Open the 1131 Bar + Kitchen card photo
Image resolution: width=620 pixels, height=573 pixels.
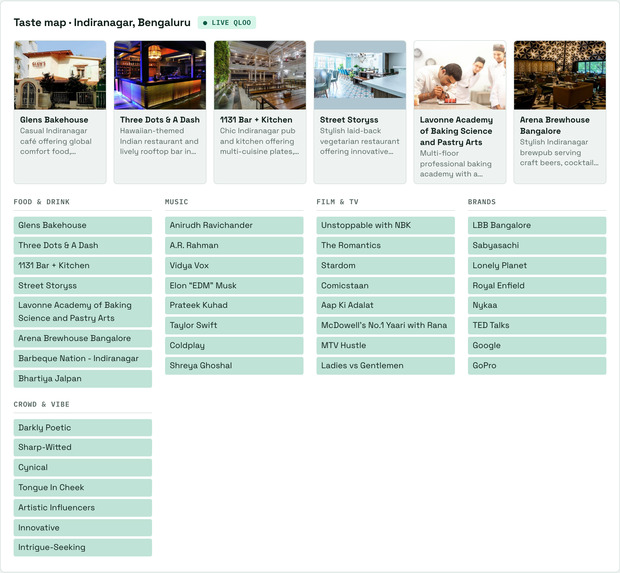click(260, 75)
